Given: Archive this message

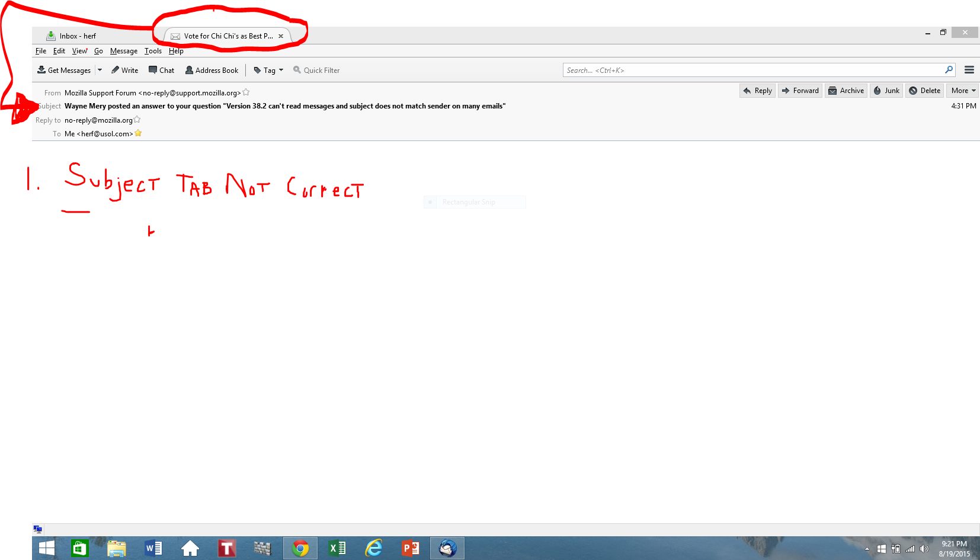Looking at the screenshot, I should pos(846,91).
